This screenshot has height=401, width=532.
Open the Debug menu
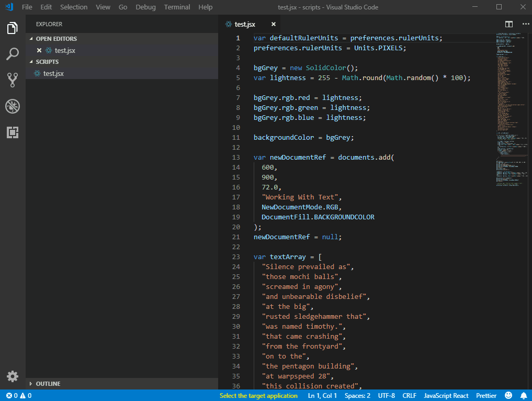pos(145,7)
